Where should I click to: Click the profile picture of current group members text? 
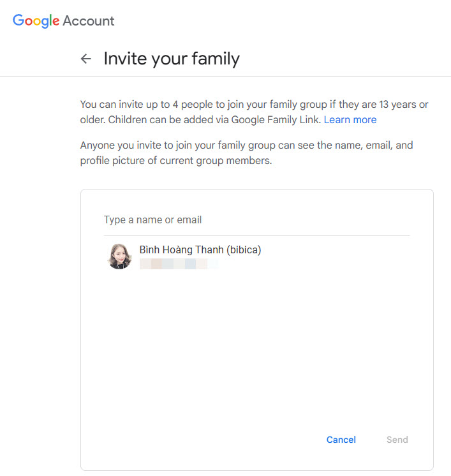pos(176,161)
